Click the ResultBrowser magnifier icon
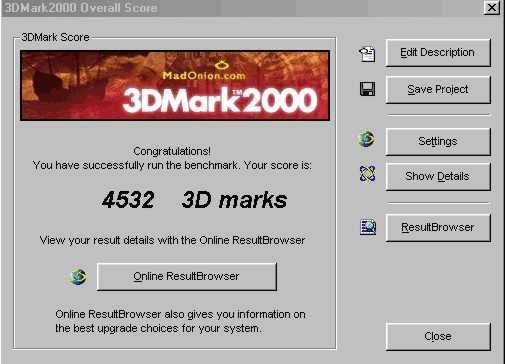 (x=368, y=227)
